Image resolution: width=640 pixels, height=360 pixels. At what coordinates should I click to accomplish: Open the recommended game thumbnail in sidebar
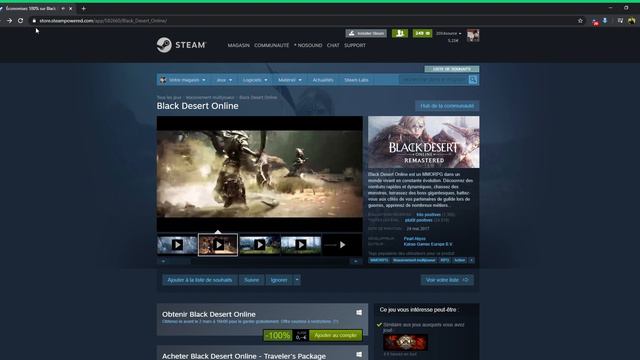(405, 342)
